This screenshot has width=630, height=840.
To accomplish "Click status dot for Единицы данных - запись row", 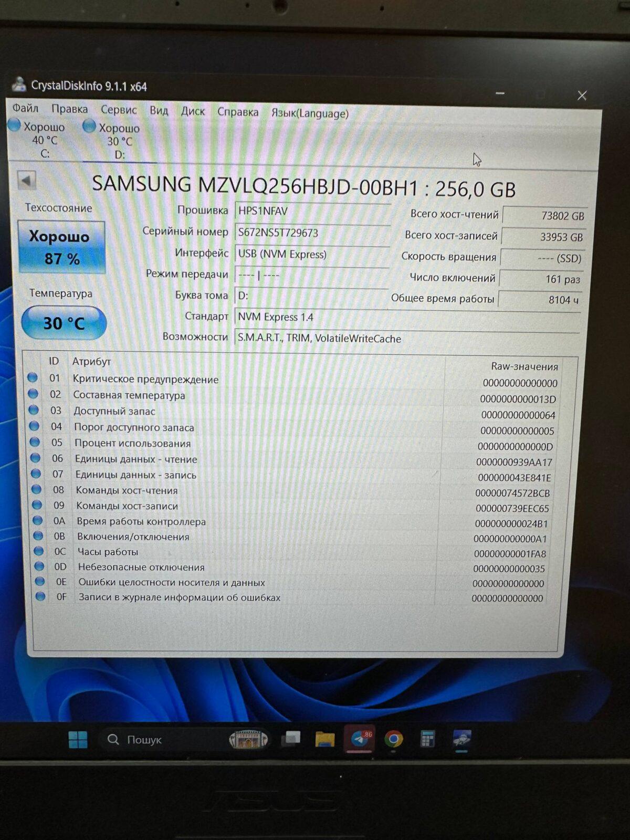I will [36, 474].
